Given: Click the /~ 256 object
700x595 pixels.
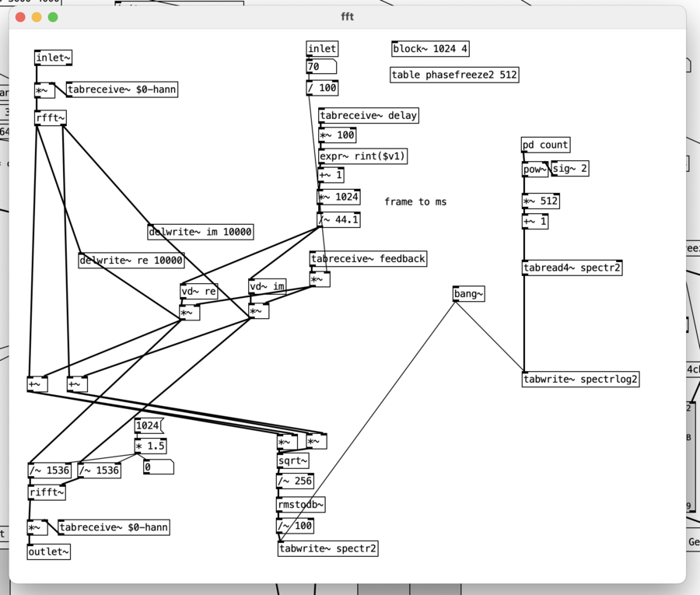Looking at the screenshot, I should tap(295, 481).
